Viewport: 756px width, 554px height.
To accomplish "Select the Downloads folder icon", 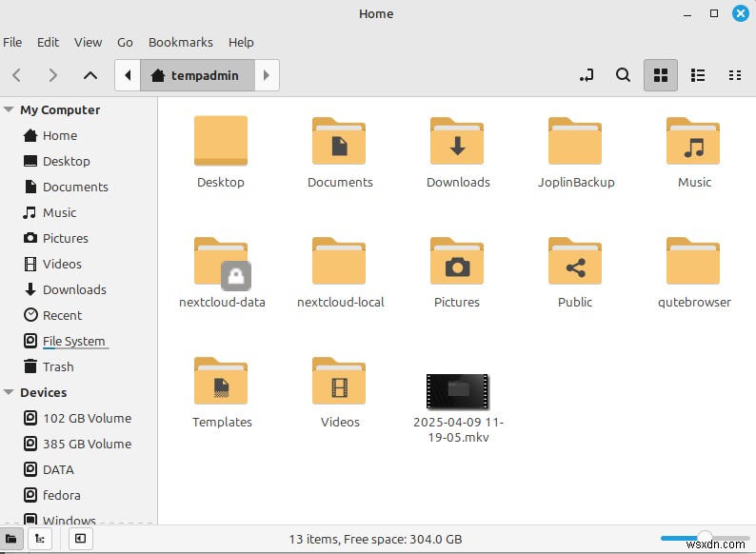I will pos(457,141).
